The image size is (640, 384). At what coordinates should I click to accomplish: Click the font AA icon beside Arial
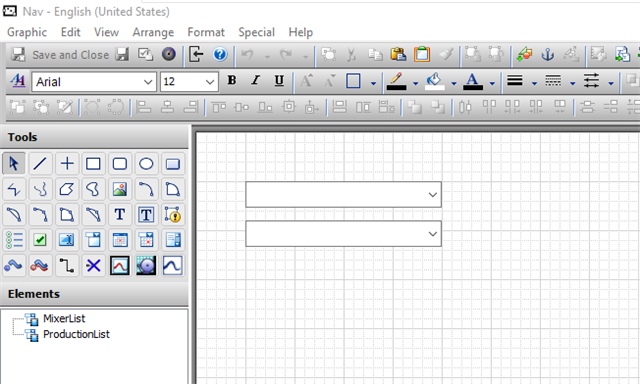[18, 81]
